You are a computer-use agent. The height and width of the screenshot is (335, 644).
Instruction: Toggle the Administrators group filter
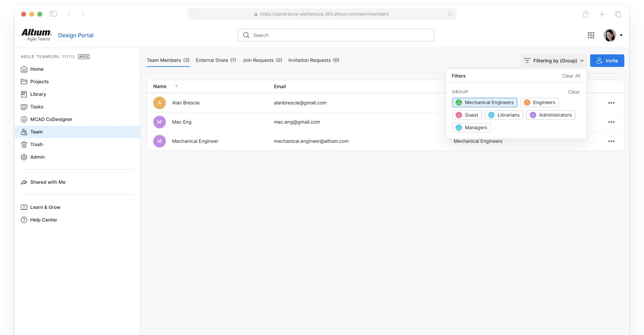pos(551,115)
